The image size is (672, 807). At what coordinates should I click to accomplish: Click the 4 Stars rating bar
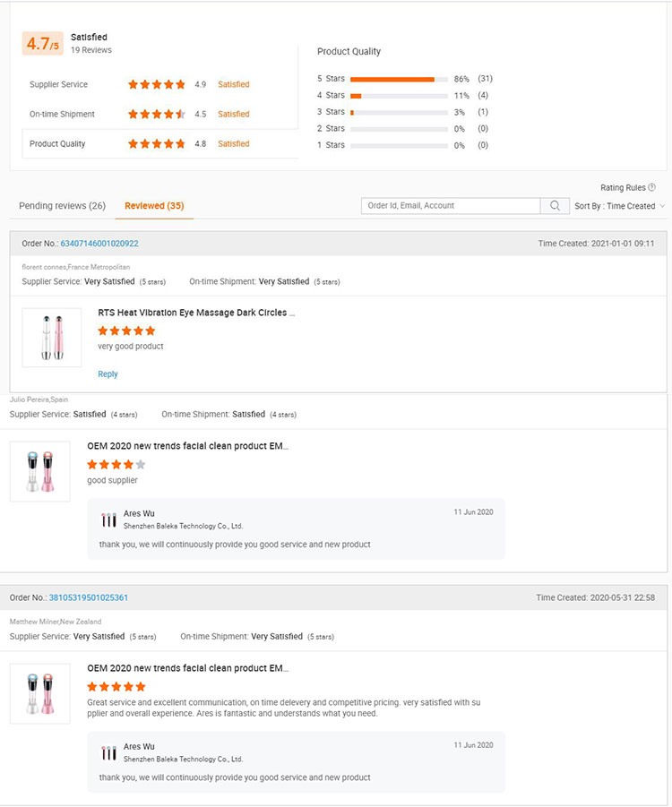399,96
